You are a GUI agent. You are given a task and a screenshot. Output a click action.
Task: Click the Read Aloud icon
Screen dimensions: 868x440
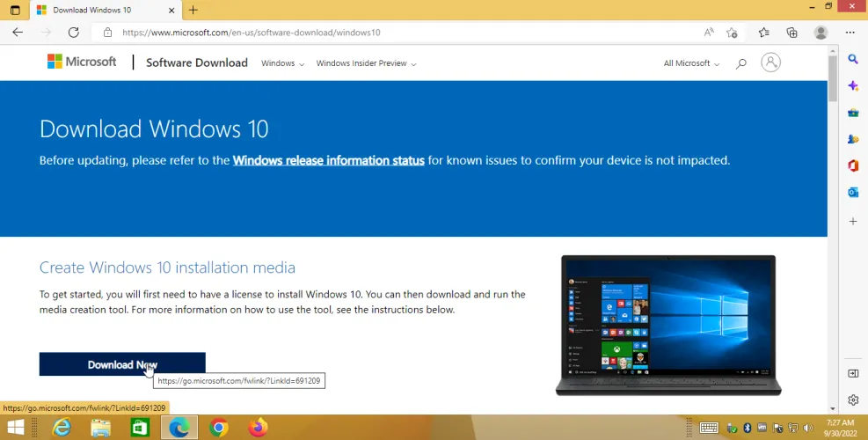tap(709, 33)
